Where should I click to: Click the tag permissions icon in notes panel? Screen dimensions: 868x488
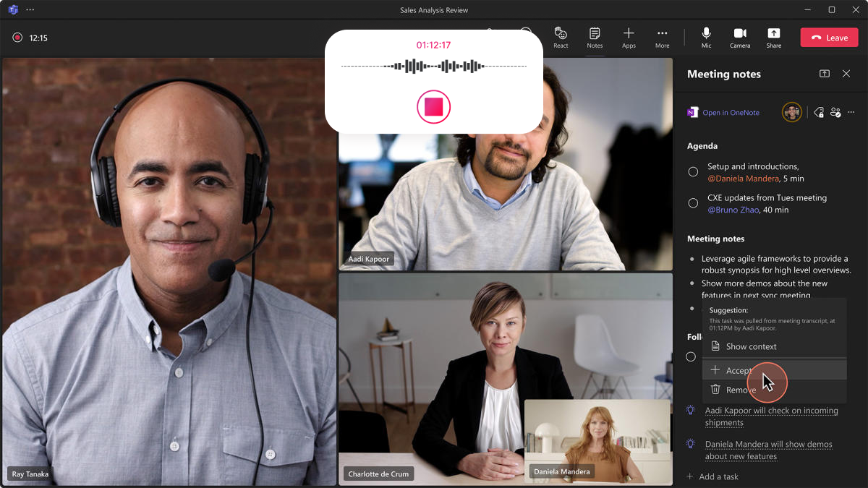coord(818,112)
